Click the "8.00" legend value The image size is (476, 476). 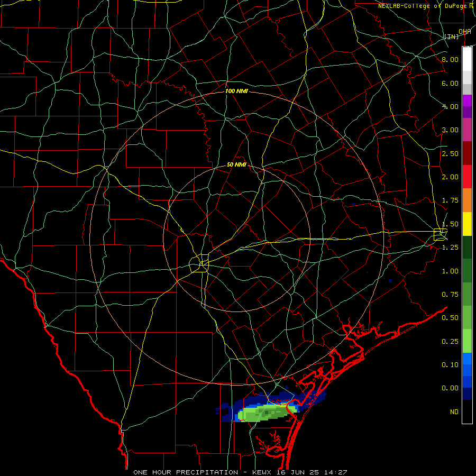pyautogui.click(x=450, y=59)
